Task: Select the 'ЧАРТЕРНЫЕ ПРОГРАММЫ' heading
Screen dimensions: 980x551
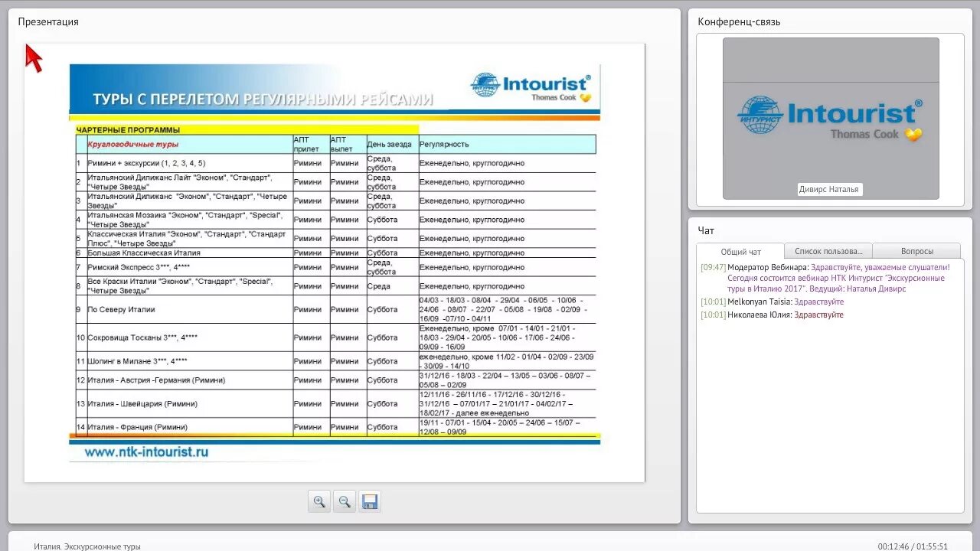Action: [x=128, y=130]
